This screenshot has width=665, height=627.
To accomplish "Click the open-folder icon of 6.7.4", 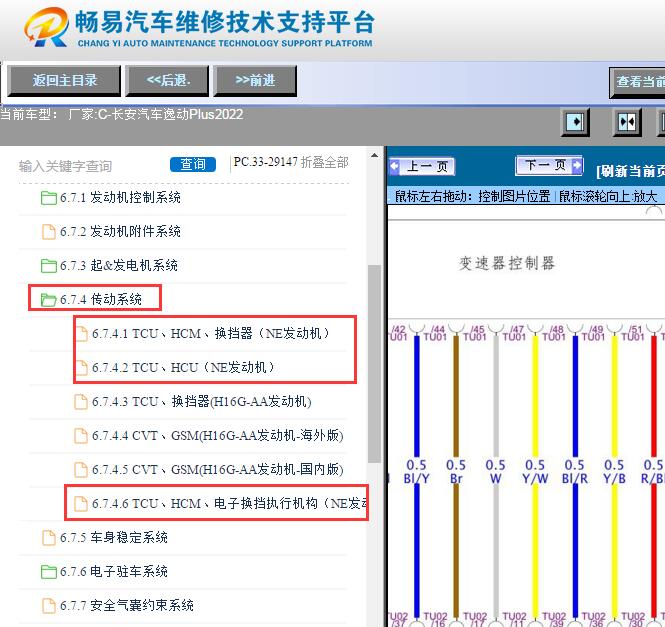I will pos(48,300).
